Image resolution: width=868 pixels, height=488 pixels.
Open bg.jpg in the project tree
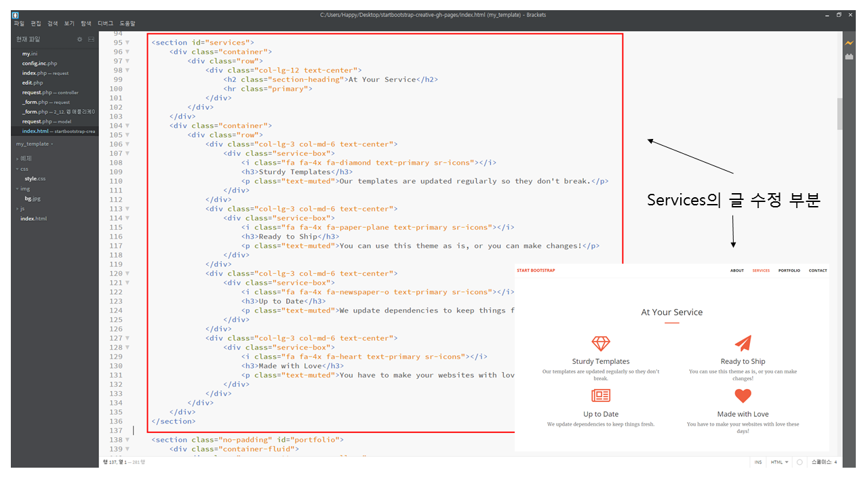point(33,199)
